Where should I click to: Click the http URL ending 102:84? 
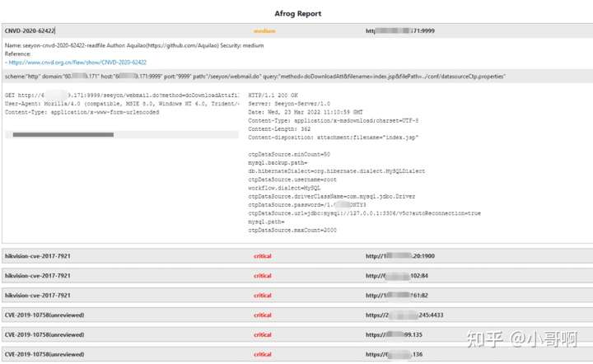[x=397, y=276]
